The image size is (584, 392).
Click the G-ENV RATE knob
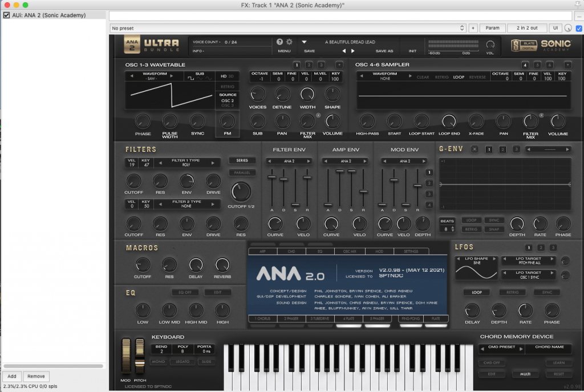point(540,224)
